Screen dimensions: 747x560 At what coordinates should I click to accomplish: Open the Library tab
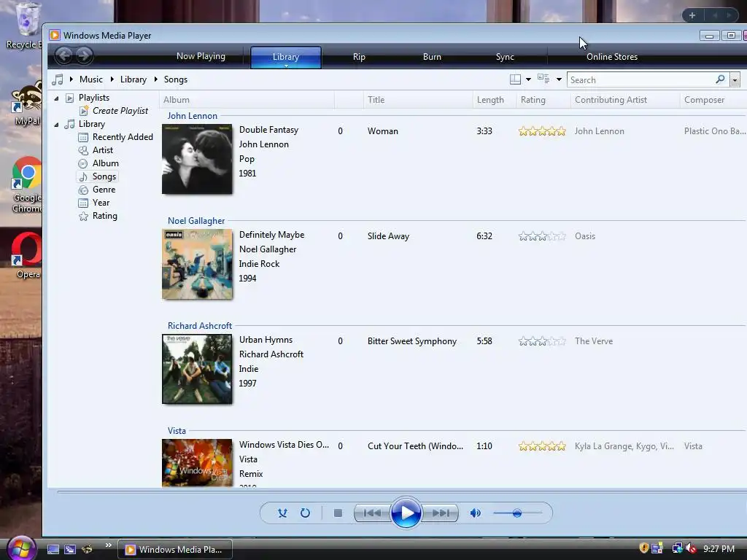pos(286,57)
